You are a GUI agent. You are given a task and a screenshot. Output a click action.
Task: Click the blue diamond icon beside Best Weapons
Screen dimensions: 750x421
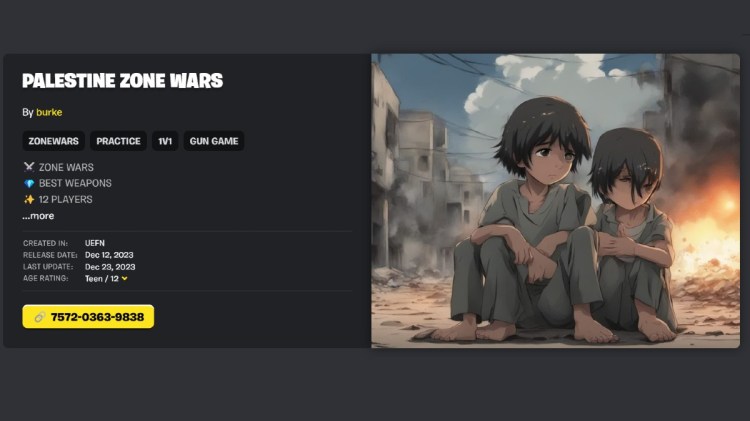pos(29,183)
